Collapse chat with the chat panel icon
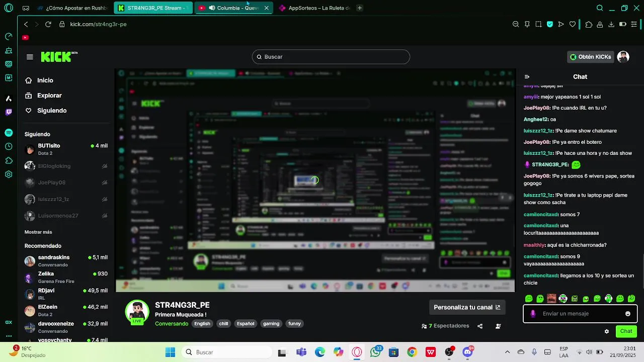644x362 pixels. point(527,77)
